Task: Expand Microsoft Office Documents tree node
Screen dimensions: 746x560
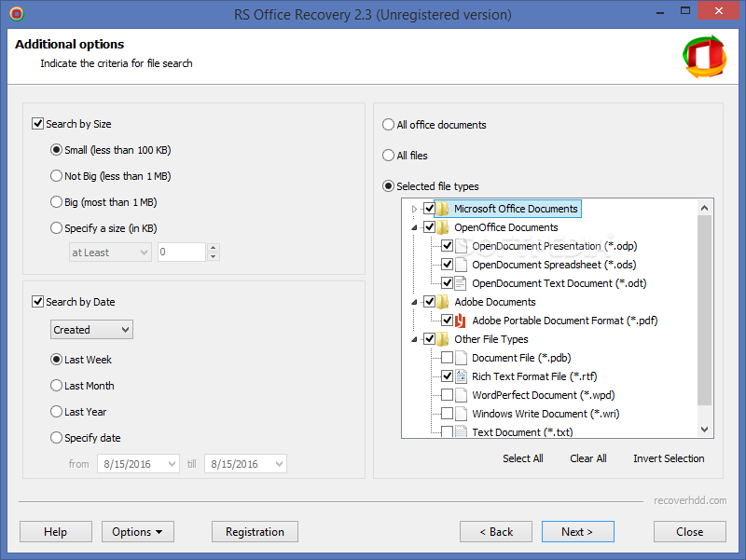Action: pyautogui.click(x=414, y=209)
